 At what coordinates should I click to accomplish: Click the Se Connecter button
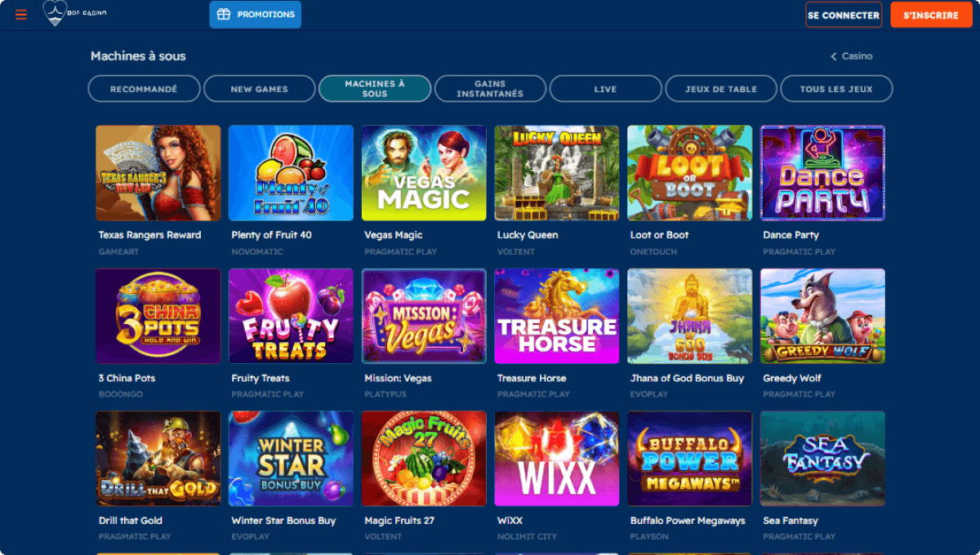tap(844, 15)
